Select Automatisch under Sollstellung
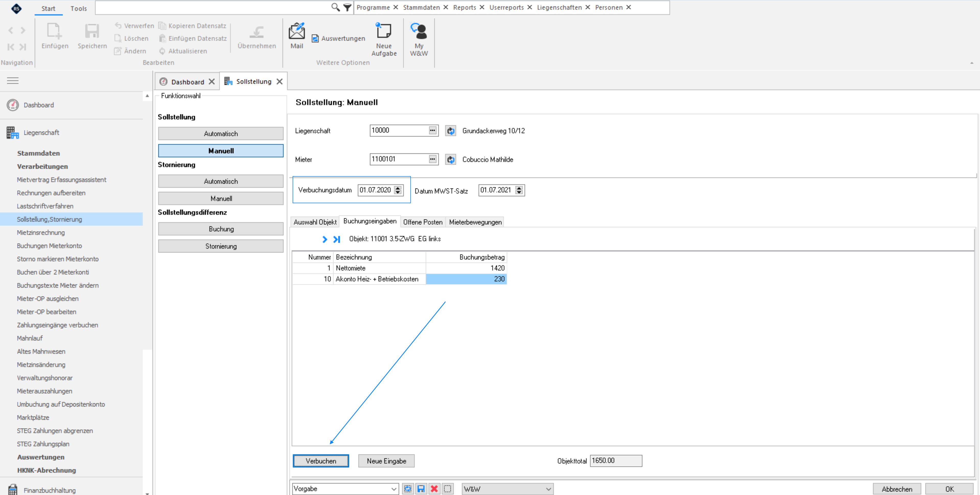Image resolution: width=980 pixels, height=495 pixels. (221, 134)
